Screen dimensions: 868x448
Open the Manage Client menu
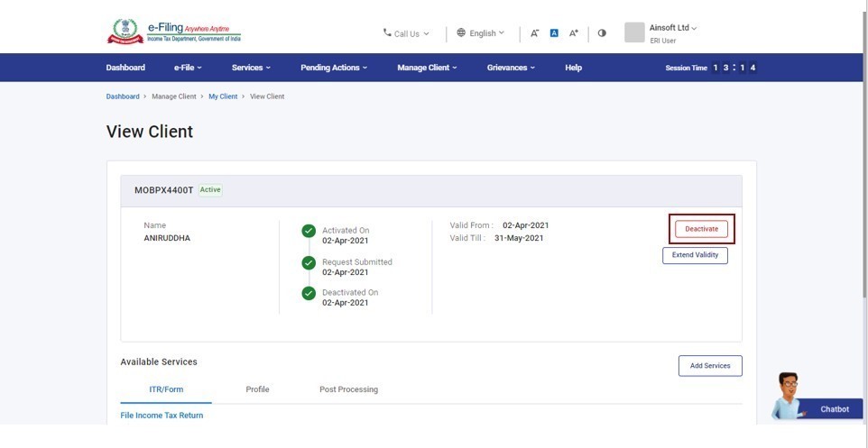[x=427, y=68]
